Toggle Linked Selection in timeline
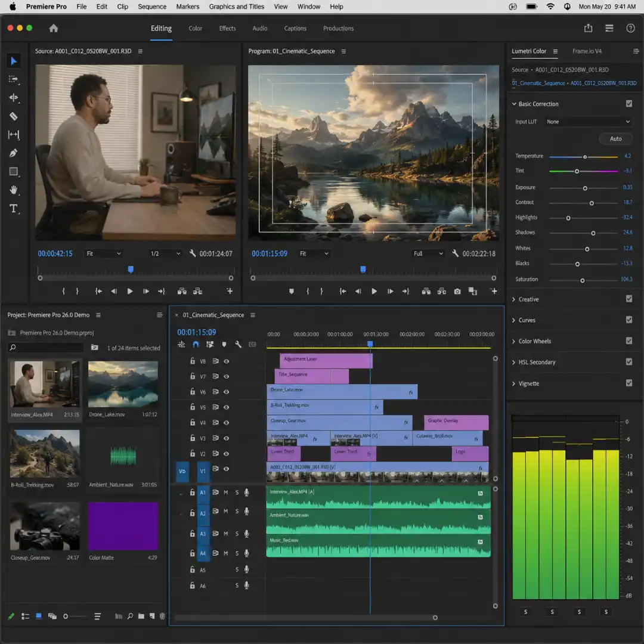 (x=210, y=345)
